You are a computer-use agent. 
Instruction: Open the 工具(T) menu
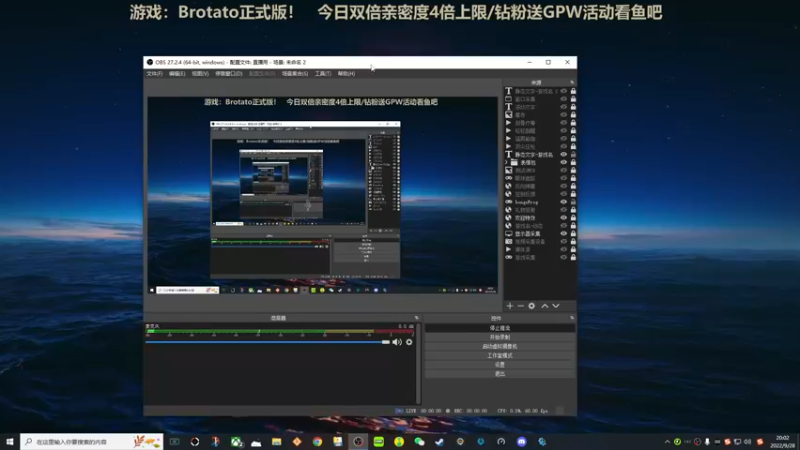(x=323, y=73)
